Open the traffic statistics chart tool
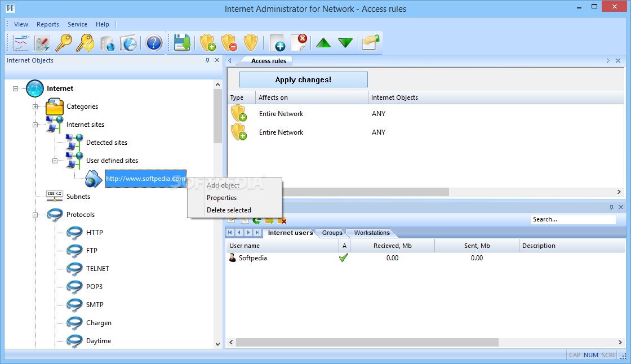 20,43
